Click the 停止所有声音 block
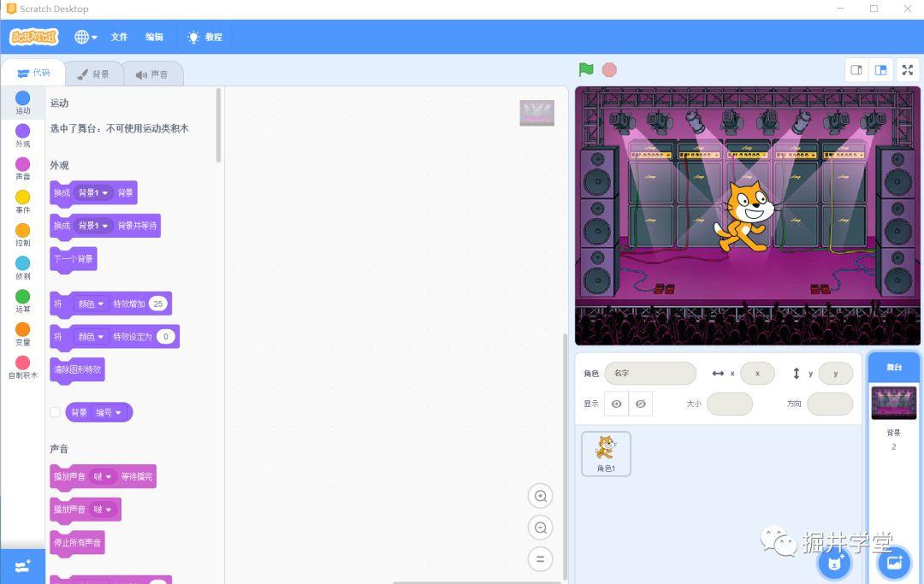This screenshot has height=584, width=924. (x=77, y=542)
